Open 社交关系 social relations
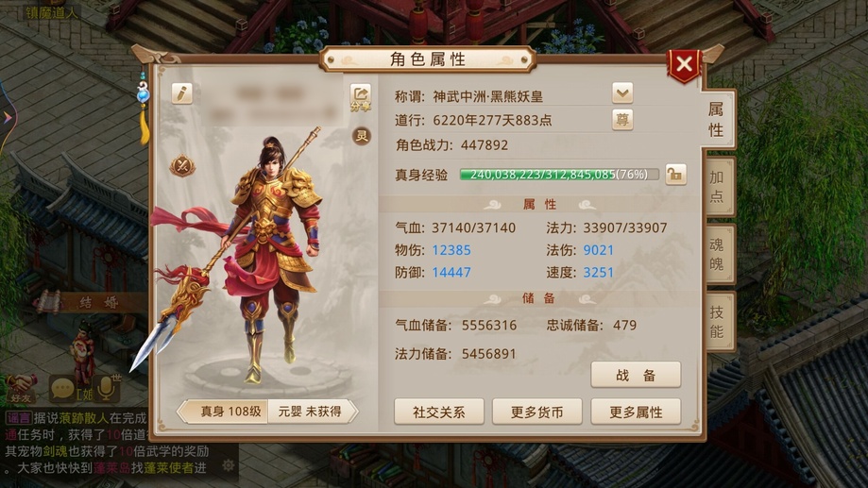Image resolution: width=868 pixels, height=488 pixels. (x=439, y=412)
